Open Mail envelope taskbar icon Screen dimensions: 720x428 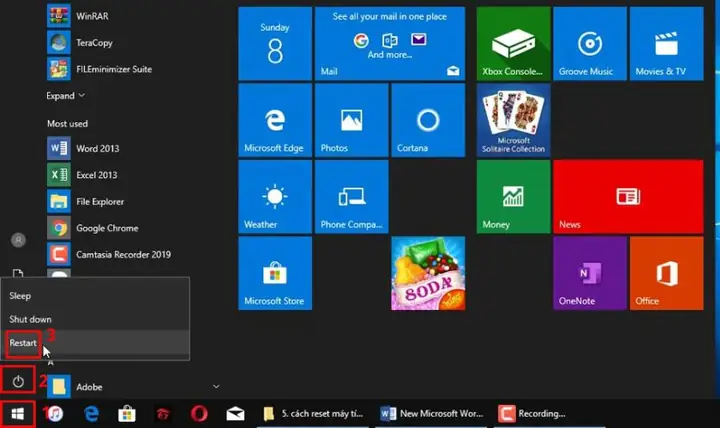click(x=235, y=414)
